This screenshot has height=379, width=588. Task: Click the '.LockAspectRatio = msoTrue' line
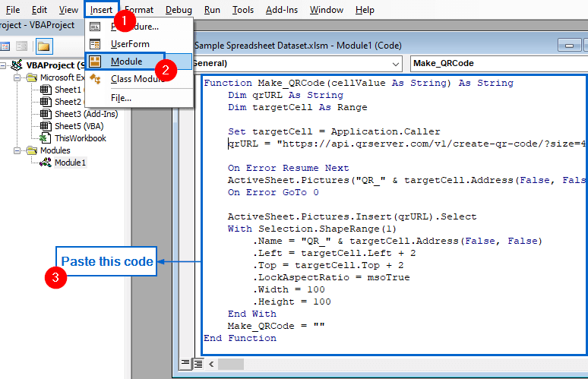coord(331,277)
